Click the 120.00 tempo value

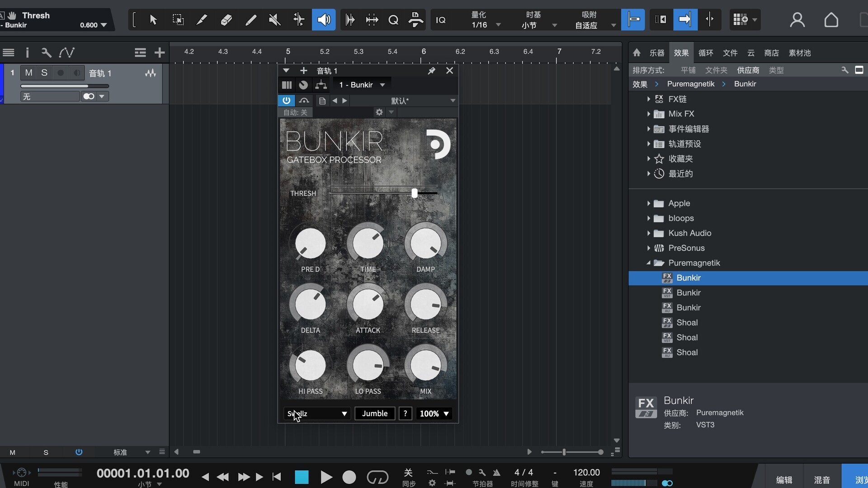pos(586,473)
